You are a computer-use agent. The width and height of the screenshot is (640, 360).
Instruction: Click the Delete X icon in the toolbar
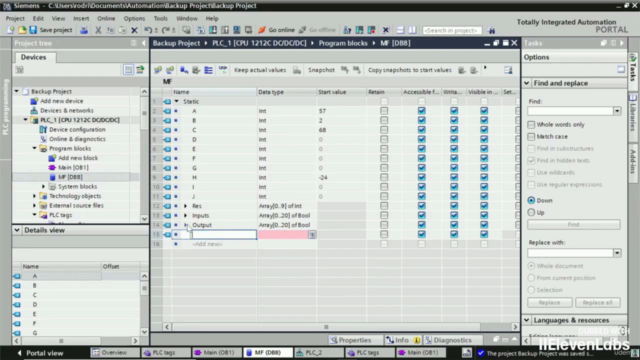(x=134, y=30)
